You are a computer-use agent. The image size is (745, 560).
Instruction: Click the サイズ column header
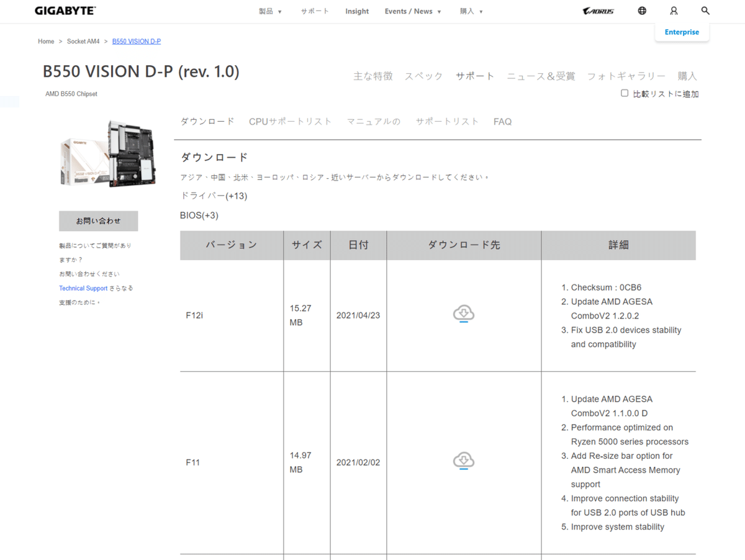(307, 245)
